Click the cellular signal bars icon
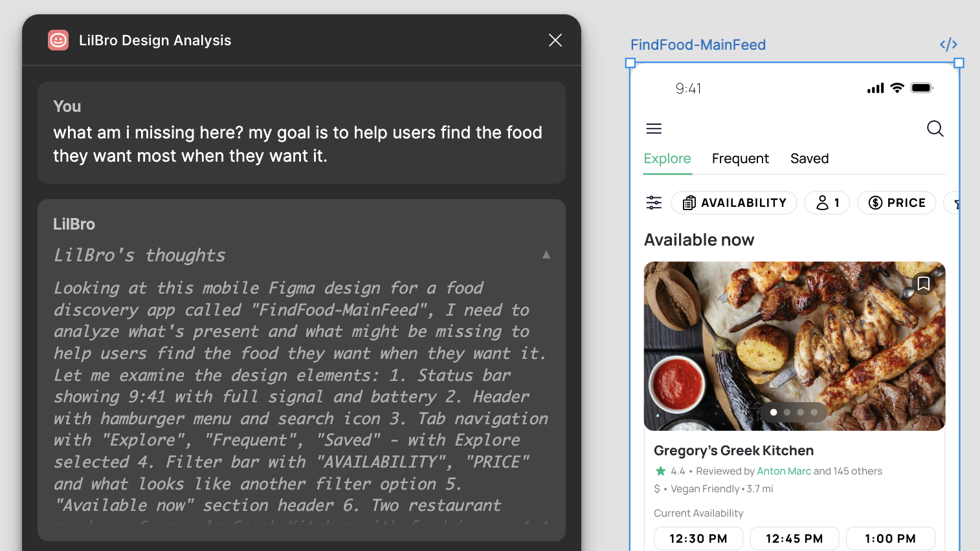This screenshot has height=551, width=980. 875,89
